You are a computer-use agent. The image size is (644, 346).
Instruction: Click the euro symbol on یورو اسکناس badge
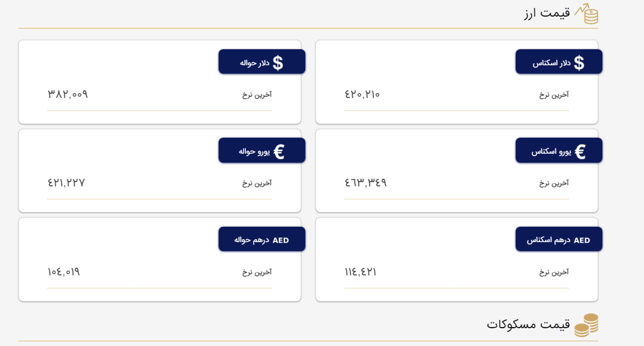coord(580,151)
